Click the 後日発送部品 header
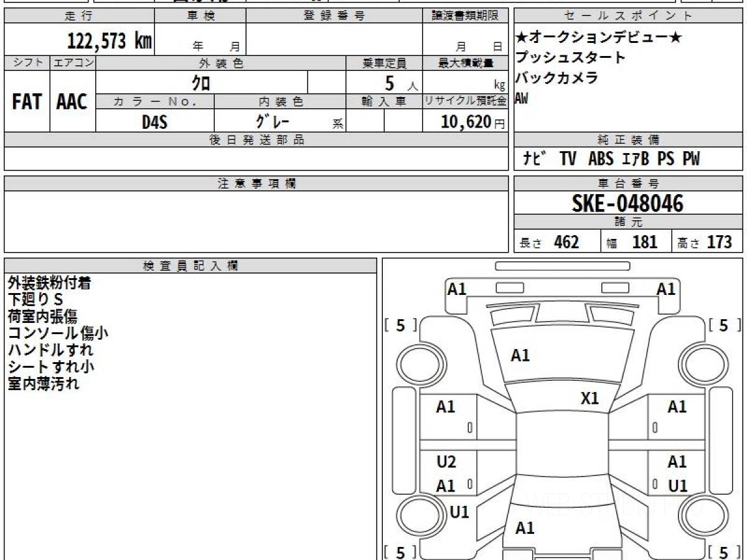The height and width of the screenshot is (560, 747). coord(256,140)
